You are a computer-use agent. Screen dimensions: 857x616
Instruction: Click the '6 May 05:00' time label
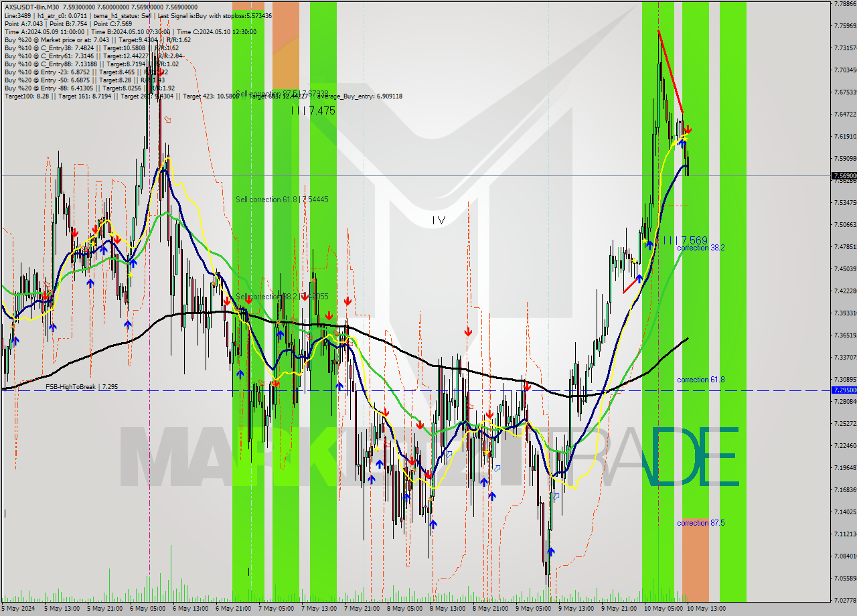coord(148,609)
